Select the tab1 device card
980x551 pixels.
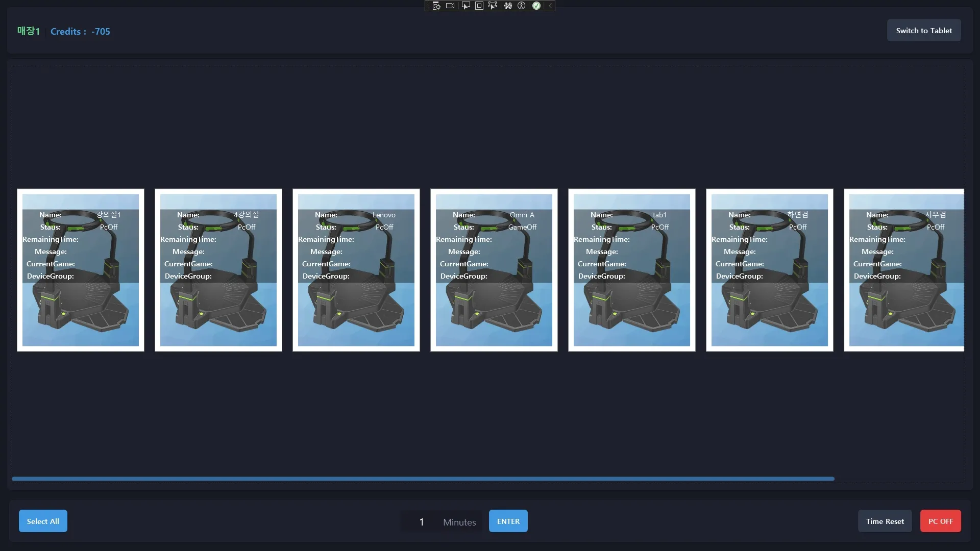click(632, 270)
